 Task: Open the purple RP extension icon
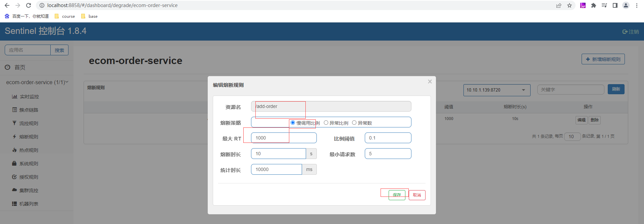pos(583,5)
